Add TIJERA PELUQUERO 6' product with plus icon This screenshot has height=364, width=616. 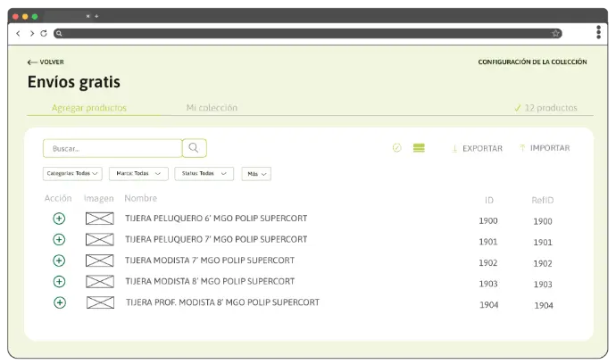[x=59, y=219]
